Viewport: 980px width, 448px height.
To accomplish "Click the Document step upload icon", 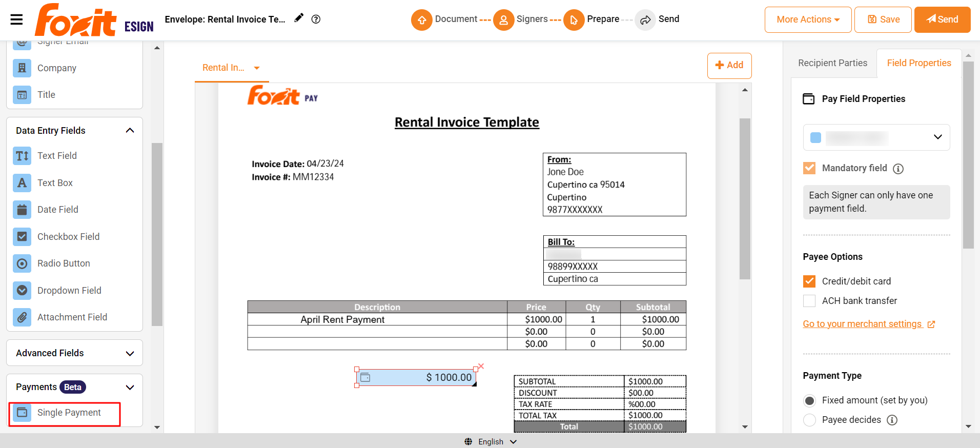I will tap(422, 20).
